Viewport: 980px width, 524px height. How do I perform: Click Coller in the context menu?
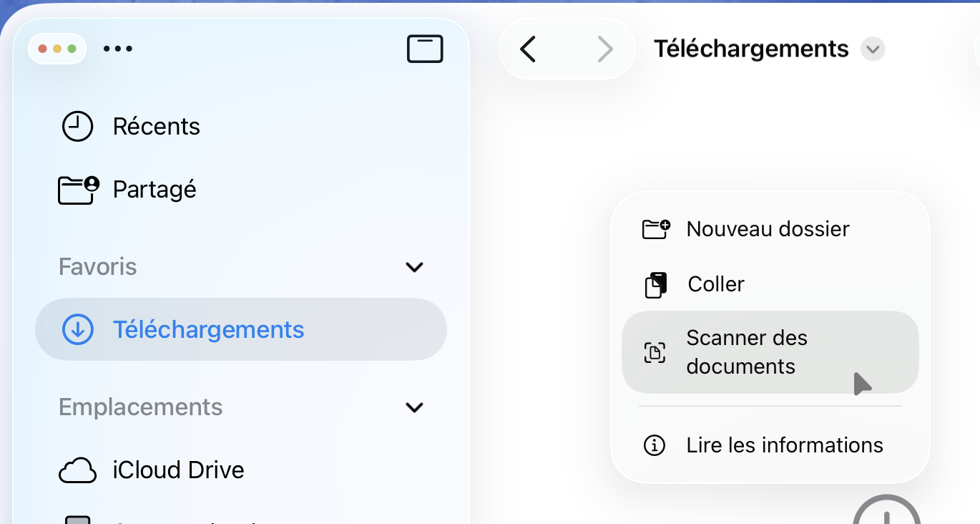pos(715,283)
